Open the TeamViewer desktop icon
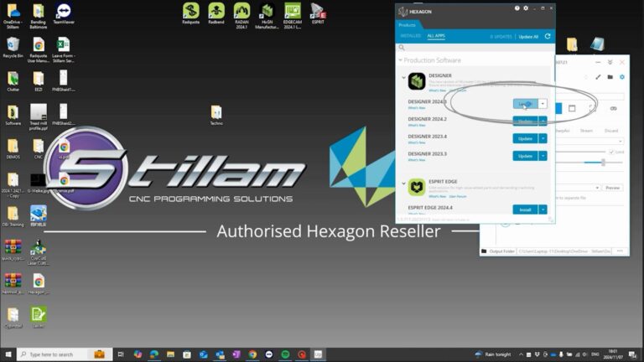Viewport: 644px width, 362px height. [x=64, y=12]
